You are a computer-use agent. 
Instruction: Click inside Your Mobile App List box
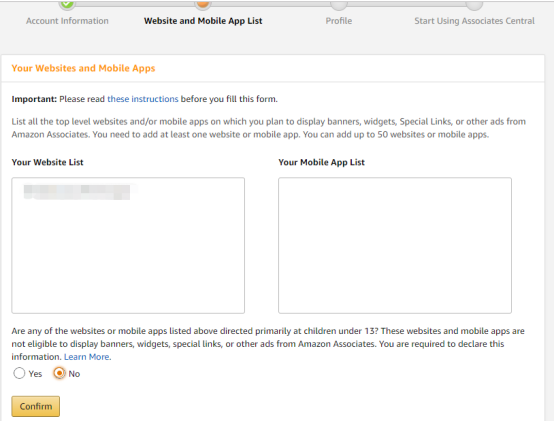point(395,245)
